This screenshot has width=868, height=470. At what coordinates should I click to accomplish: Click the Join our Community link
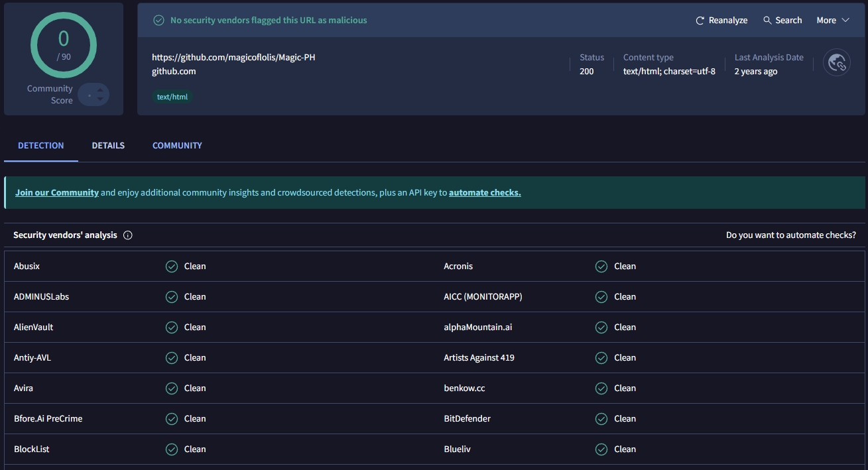click(57, 193)
